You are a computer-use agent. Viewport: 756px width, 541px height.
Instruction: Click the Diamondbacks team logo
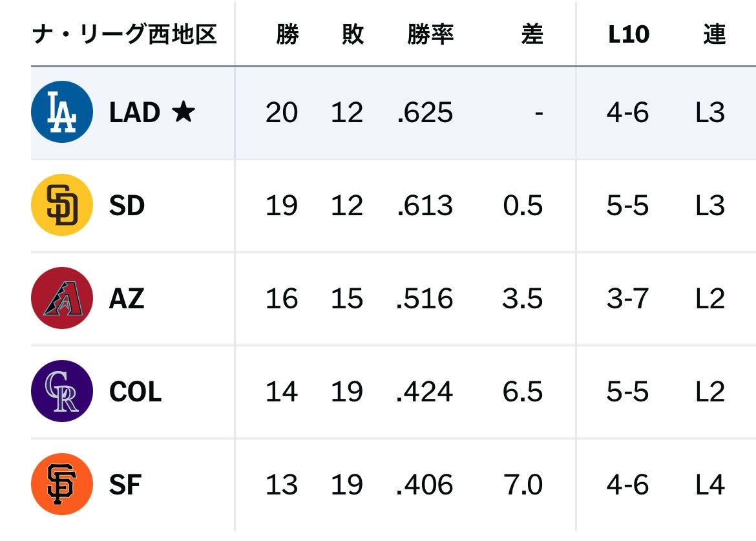tap(62, 298)
